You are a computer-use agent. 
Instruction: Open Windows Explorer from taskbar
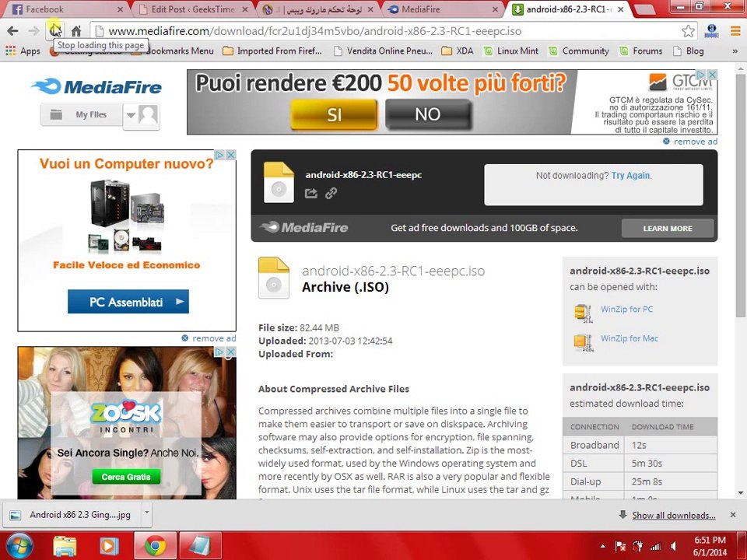pos(65,546)
